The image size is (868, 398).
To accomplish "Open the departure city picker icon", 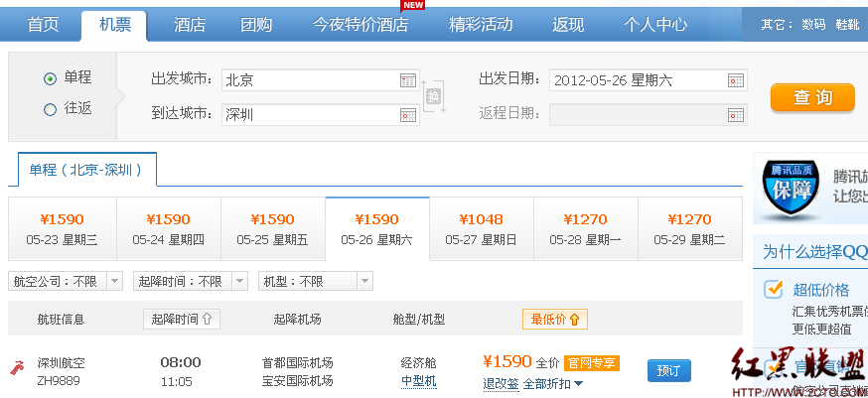I will click(408, 80).
